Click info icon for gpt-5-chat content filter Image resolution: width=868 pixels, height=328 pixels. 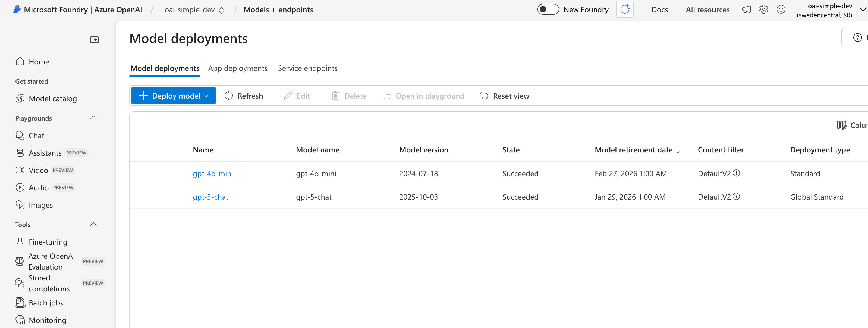(736, 196)
